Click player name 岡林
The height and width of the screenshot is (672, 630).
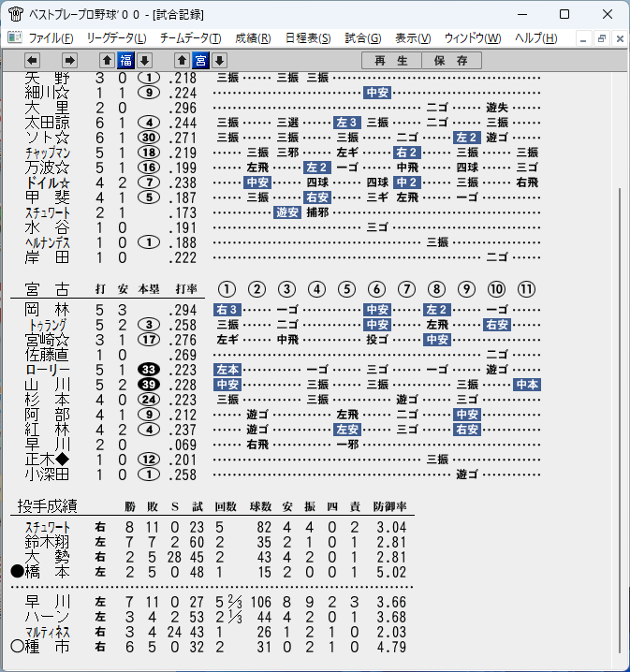tap(47, 310)
